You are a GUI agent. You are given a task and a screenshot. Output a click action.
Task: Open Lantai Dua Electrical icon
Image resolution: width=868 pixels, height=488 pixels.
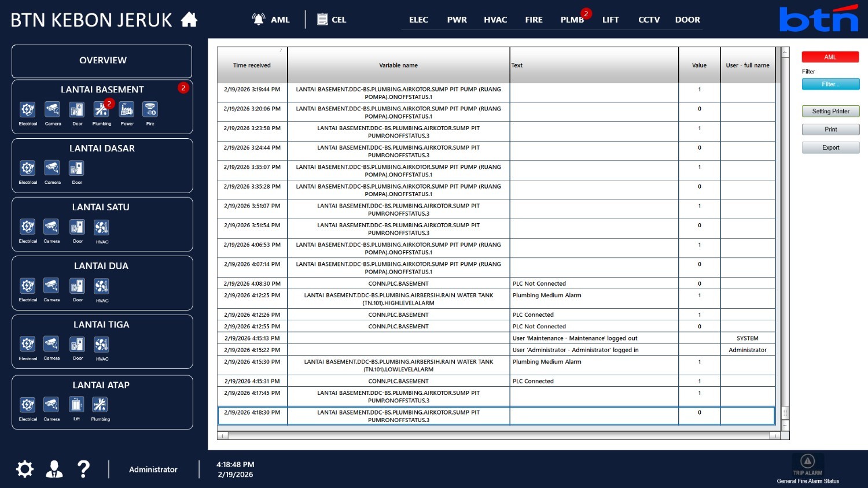tap(28, 286)
